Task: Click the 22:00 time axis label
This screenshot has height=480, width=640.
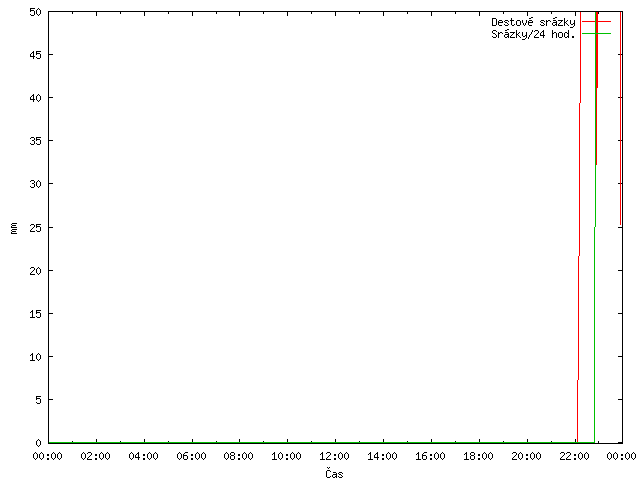Action: pyautogui.click(x=574, y=456)
